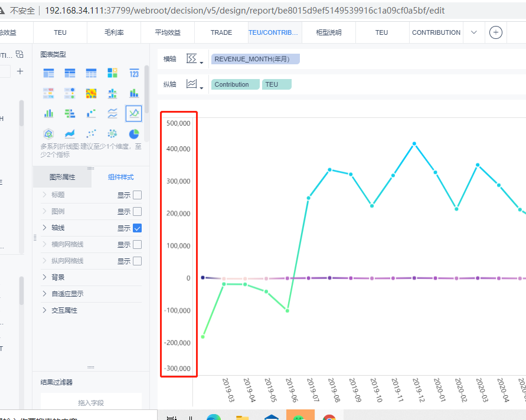The width and height of the screenshot is (526, 420).
Task: Enable the 横向网格线 display checkbox
Action: coord(137,245)
